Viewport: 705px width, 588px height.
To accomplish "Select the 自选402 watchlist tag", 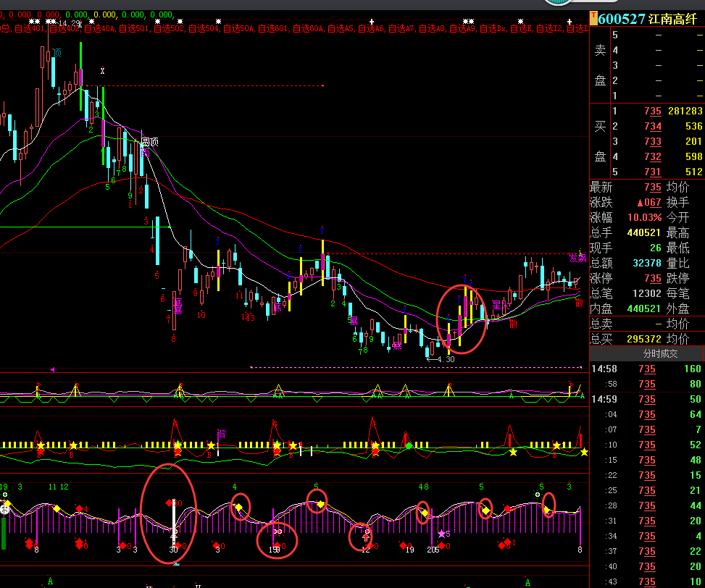I will 64,29.
